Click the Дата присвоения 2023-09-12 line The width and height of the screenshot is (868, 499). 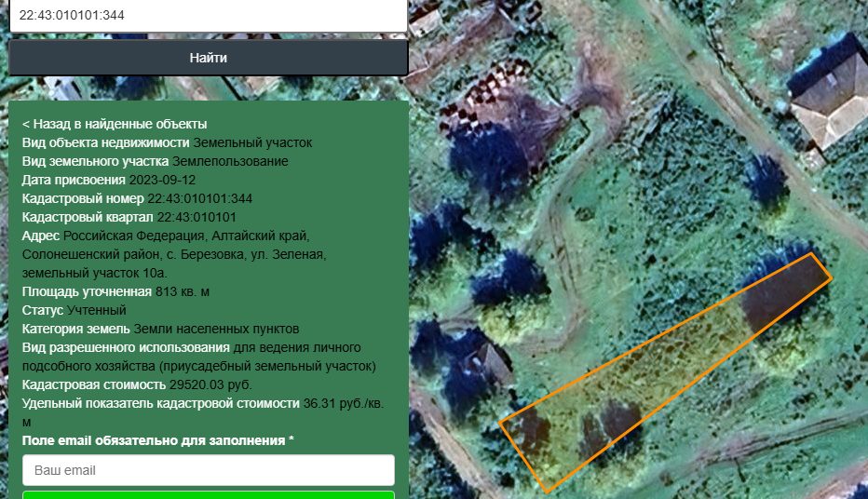pyautogui.click(x=109, y=180)
